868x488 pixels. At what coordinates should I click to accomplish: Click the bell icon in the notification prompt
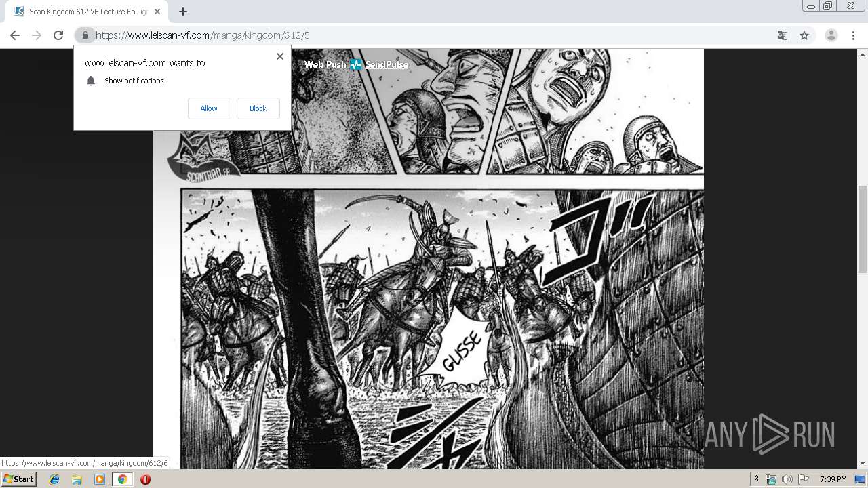click(91, 81)
